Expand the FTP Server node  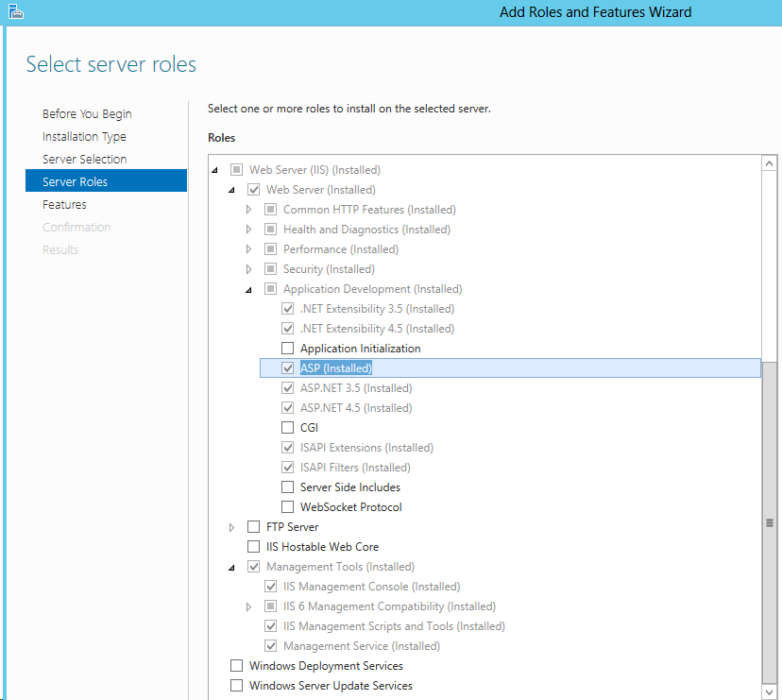point(232,527)
